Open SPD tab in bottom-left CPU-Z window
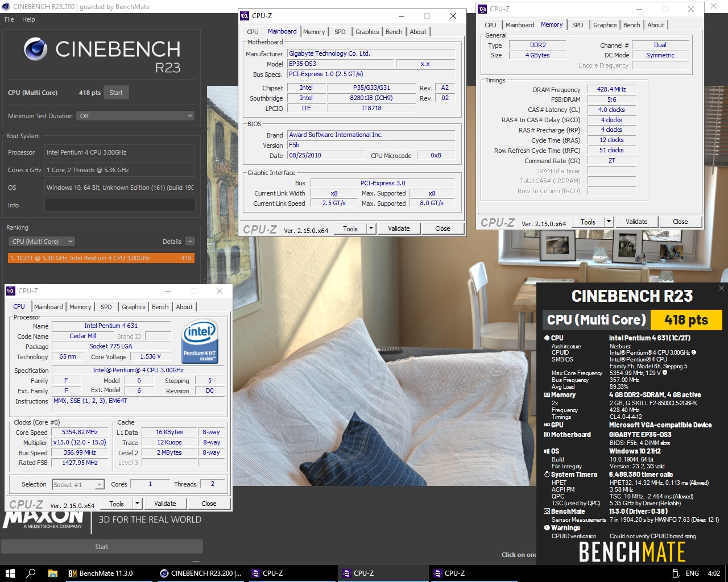Viewport: 728px width, 582px height. 106,307
